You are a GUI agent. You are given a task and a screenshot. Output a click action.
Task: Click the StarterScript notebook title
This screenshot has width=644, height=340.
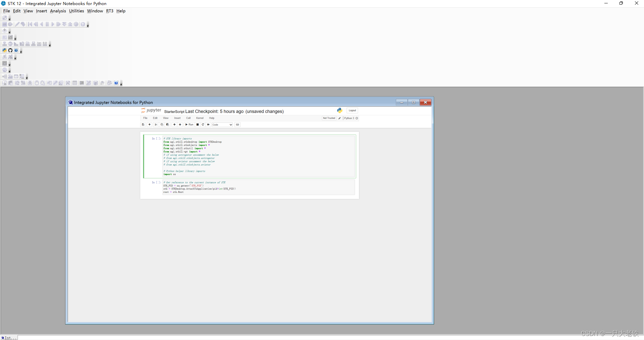pos(174,112)
